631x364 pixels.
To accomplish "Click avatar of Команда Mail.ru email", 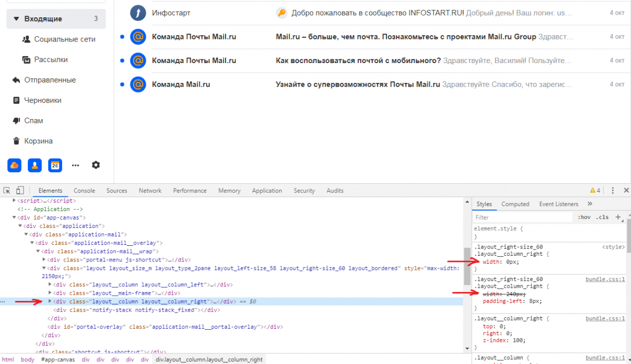I will pos(138,84).
